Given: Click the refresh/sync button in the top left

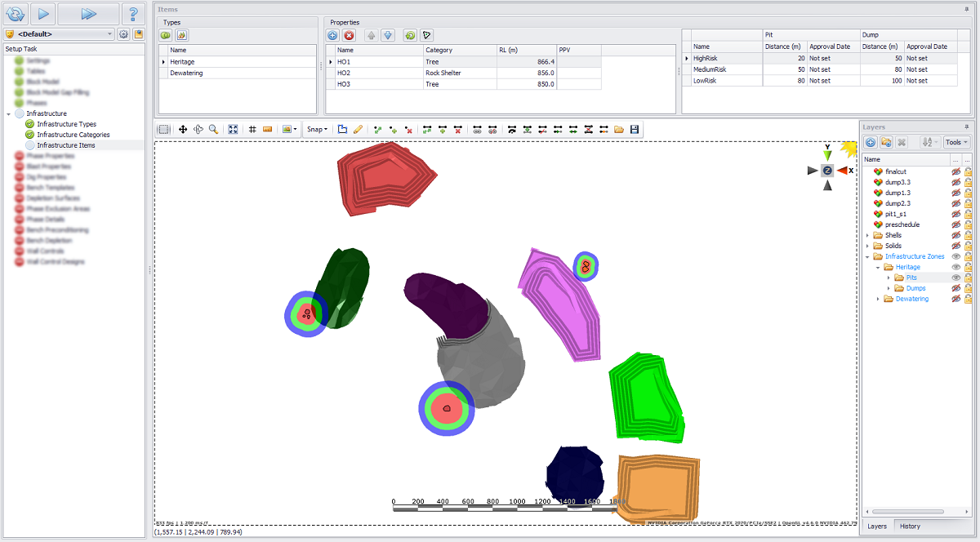Looking at the screenshot, I should pyautogui.click(x=16, y=14).
